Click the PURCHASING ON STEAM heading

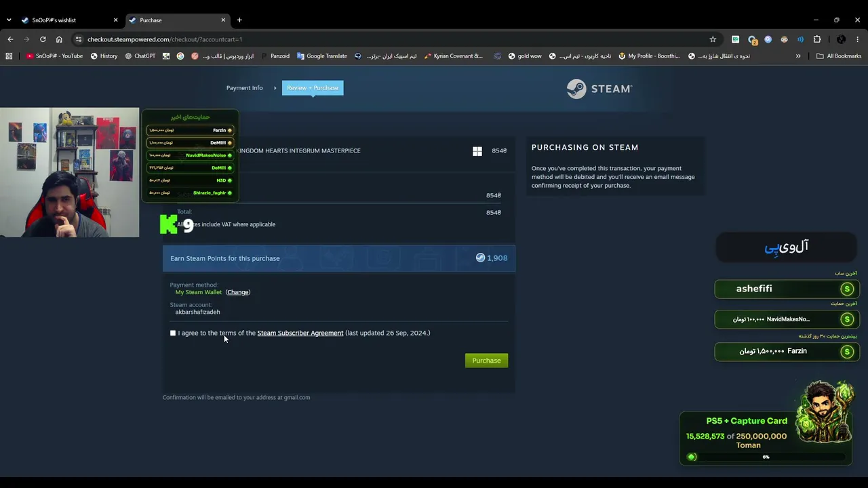coord(585,147)
